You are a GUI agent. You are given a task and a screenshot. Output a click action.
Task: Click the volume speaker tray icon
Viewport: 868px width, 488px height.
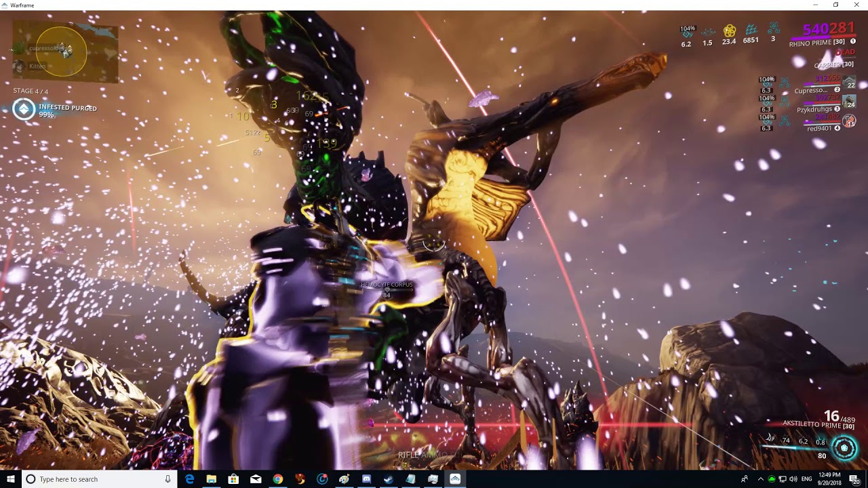click(793, 479)
